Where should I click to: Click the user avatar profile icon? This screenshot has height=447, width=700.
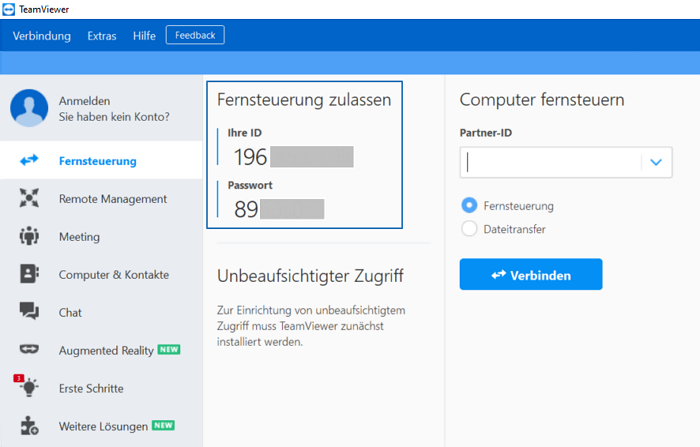click(29, 108)
